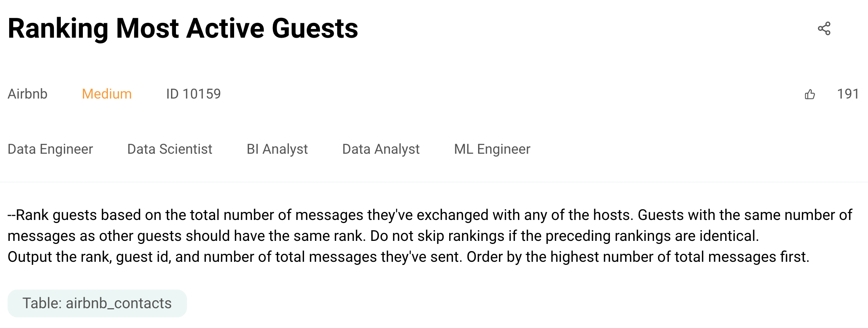Select the ML Engineer role tag
Viewport: 868px width, 328px height.
pos(492,149)
